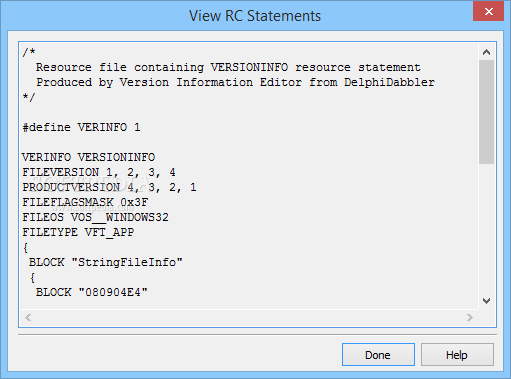Click the Done button
Viewport: 511px width, 379px height.
point(378,355)
